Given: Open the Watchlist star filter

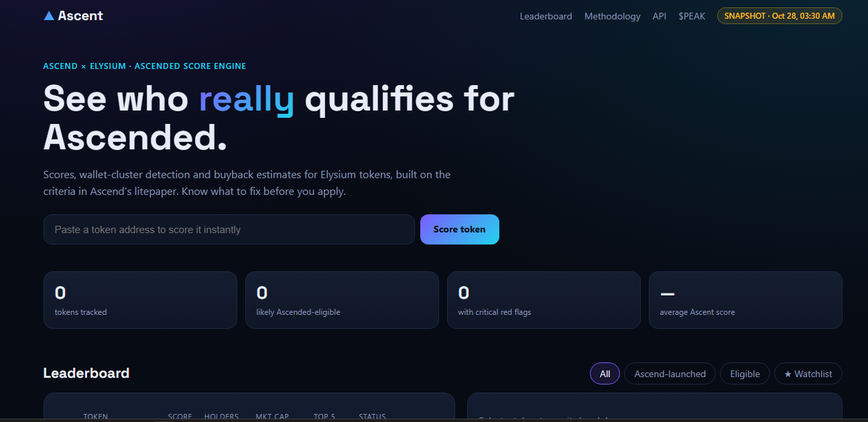Looking at the screenshot, I should point(808,374).
